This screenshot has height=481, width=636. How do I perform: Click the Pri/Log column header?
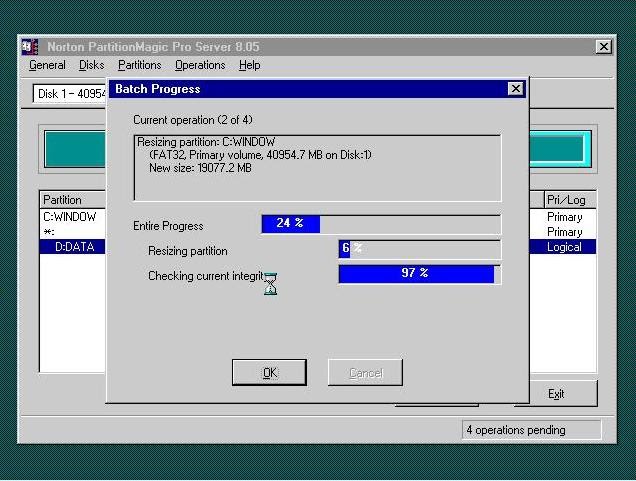pyautogui.click(x=570, y=200)
